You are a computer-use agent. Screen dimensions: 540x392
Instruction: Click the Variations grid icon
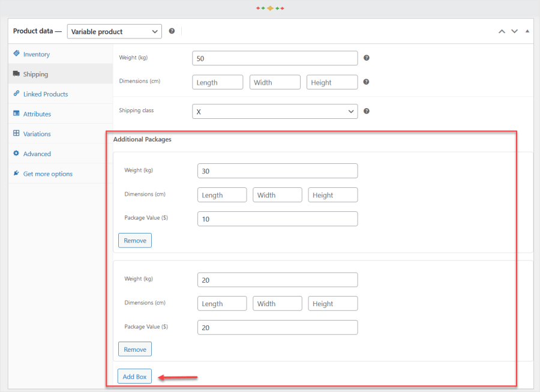click(x=16, y=133)
